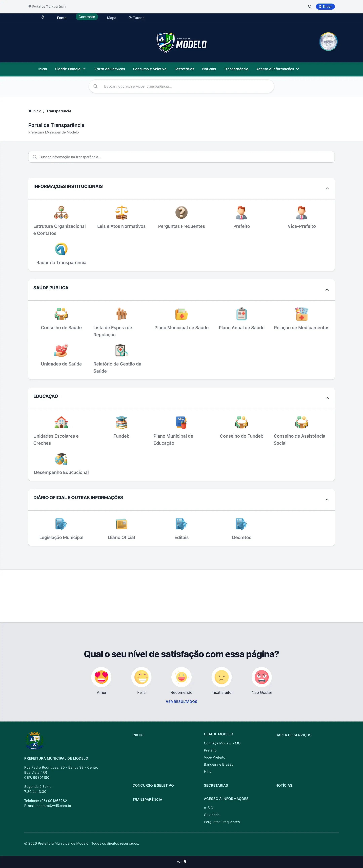Open the Unidades de Saúde heart icon

[61, 350]
